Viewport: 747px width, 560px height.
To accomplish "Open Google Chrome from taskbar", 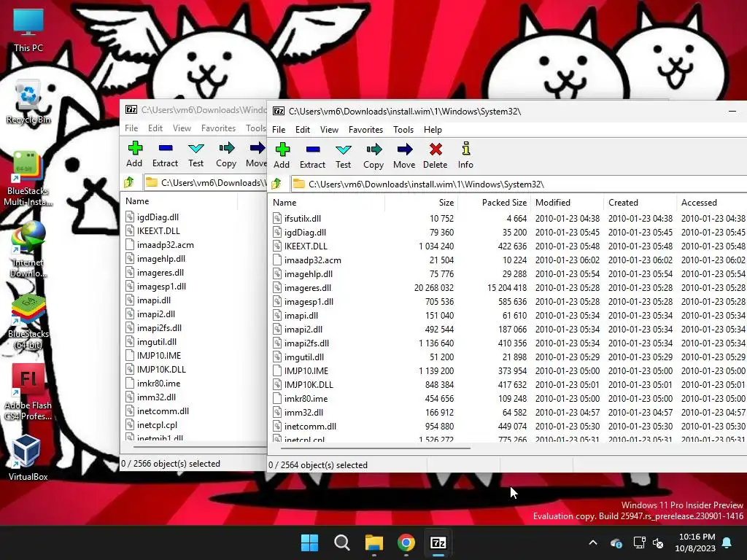I will (x=406, y=542).
